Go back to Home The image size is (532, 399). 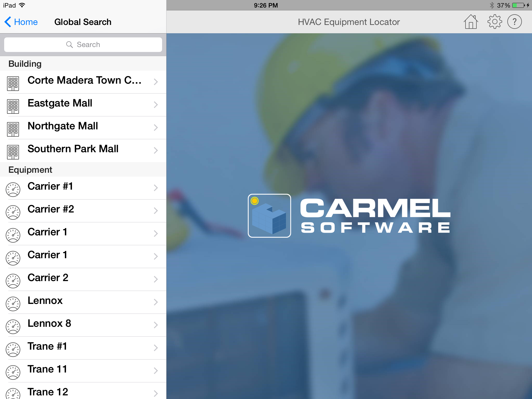(x=21, y=22)
